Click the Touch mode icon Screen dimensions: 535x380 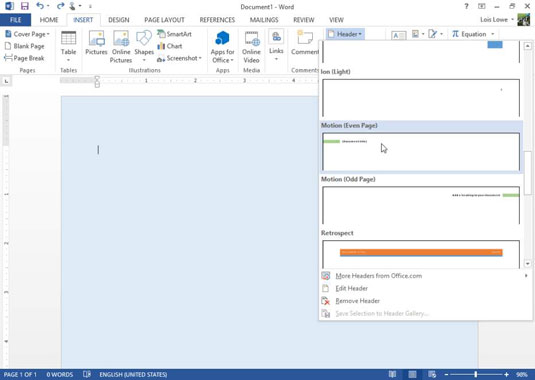(x=73, y=6)
